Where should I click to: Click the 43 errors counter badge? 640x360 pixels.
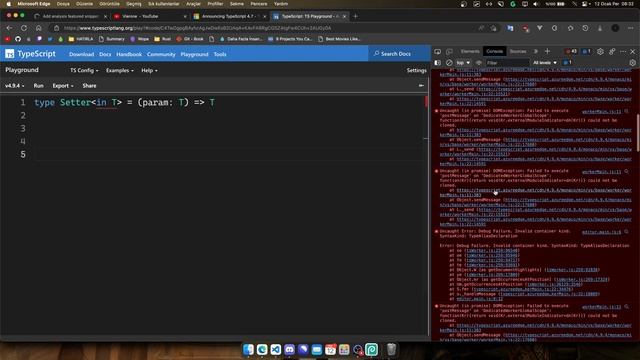click(571, 51)
